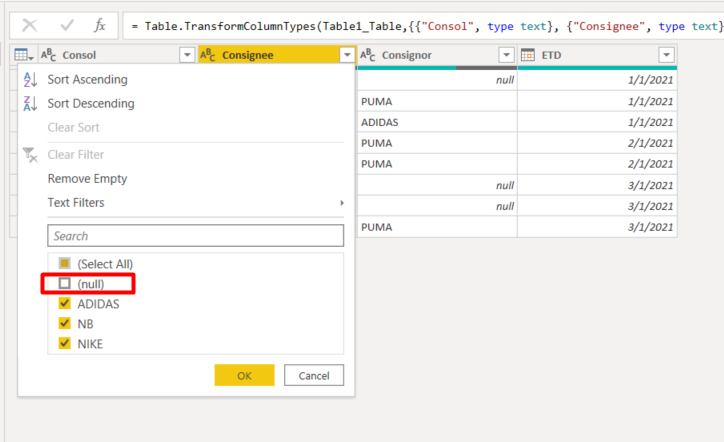Check the (null) checkbox
724x442 pixels.
(65, 283)
